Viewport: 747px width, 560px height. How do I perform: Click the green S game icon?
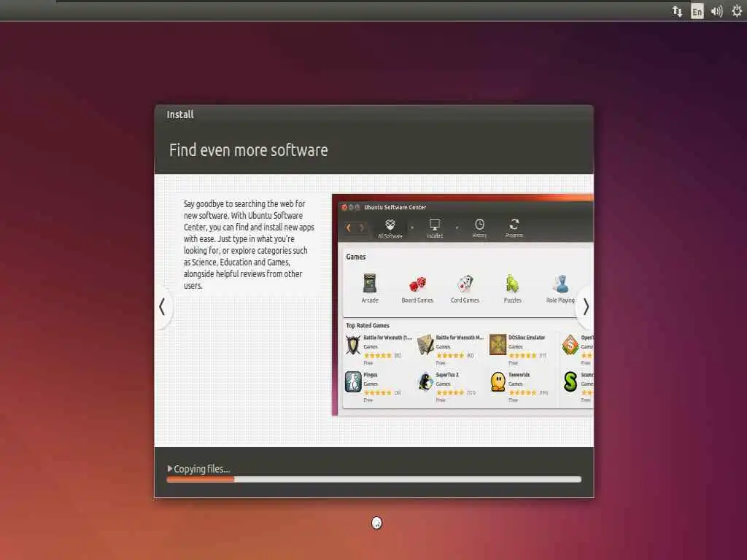(570, 382)
